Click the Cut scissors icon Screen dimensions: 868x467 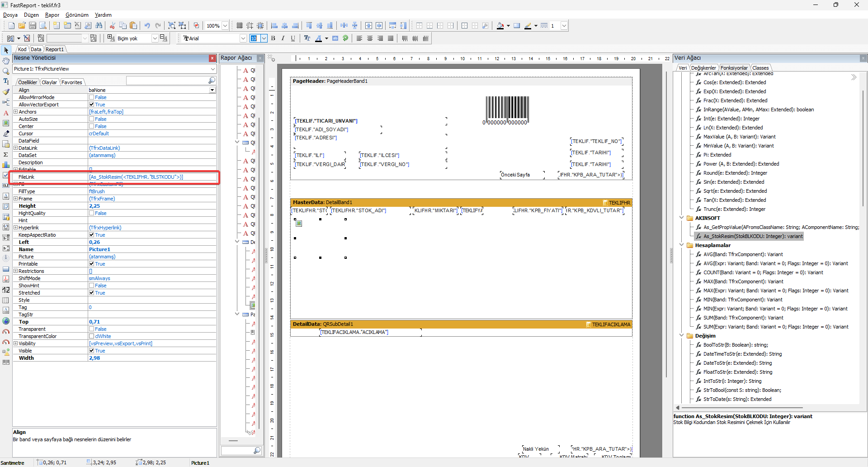pyautogui.click(x=112, y=26)
